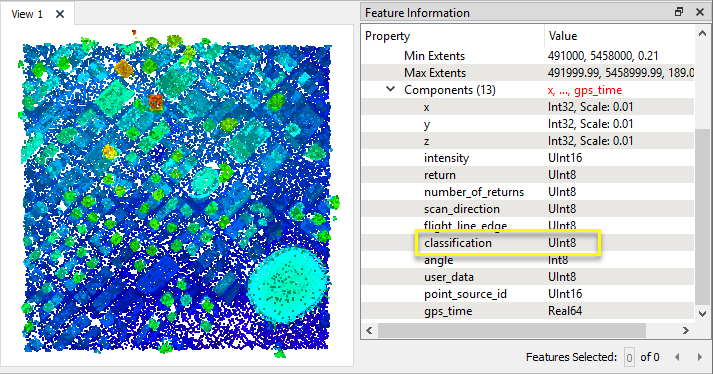Click the left arrow of the horizontal scrollbar
713x374 pixels.
click(x=369, y=330)
